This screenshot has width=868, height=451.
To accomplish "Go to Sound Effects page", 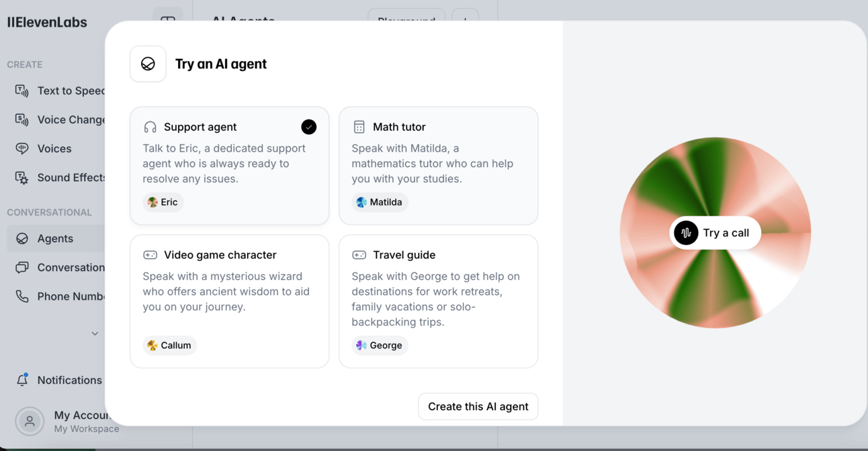I will [56, 177].
